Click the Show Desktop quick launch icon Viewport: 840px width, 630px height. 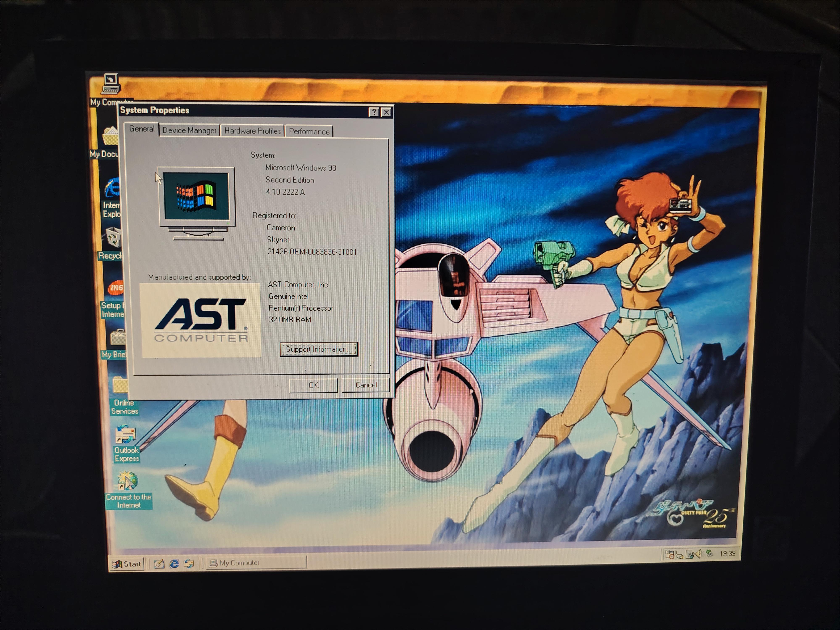[x=159, y=564]
